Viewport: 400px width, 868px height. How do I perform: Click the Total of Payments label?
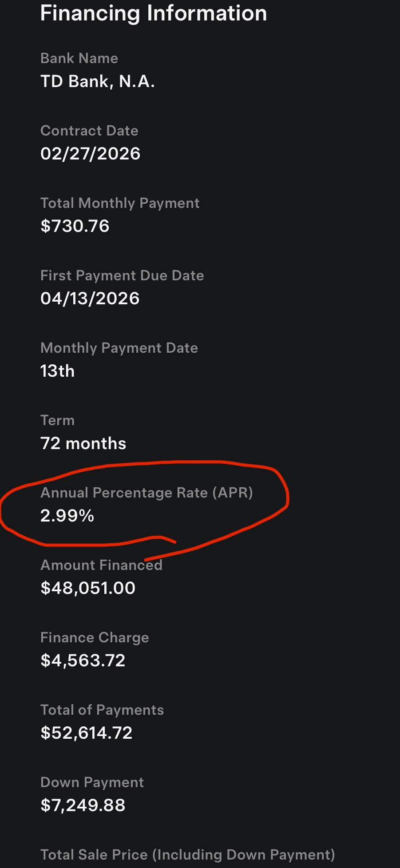(x=102, y=710)
